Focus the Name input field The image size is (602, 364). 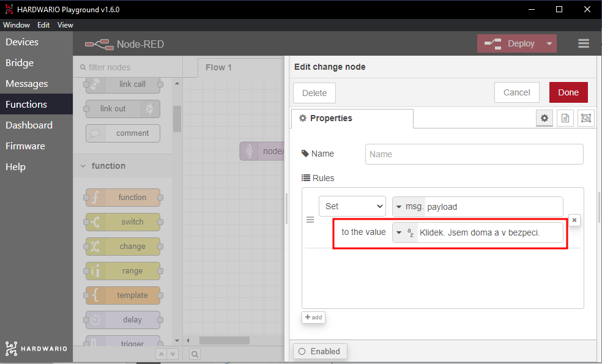(474, 154)
